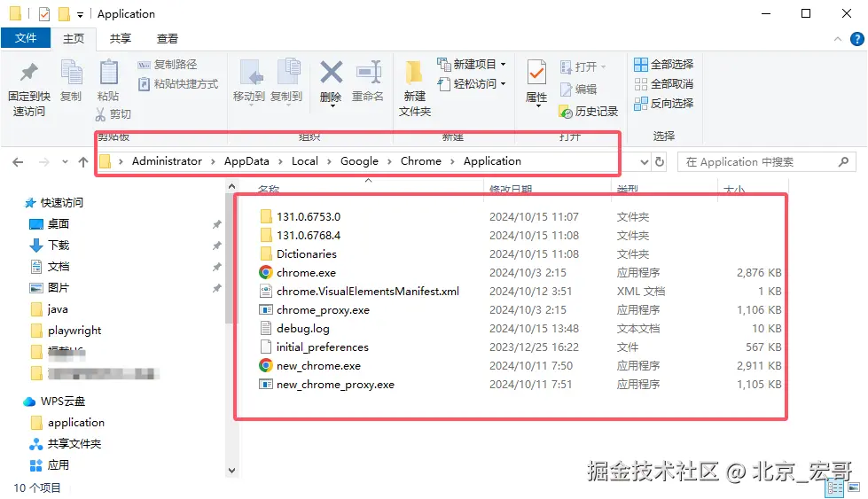Open the blue Help question icon

(x=857, y=39)
